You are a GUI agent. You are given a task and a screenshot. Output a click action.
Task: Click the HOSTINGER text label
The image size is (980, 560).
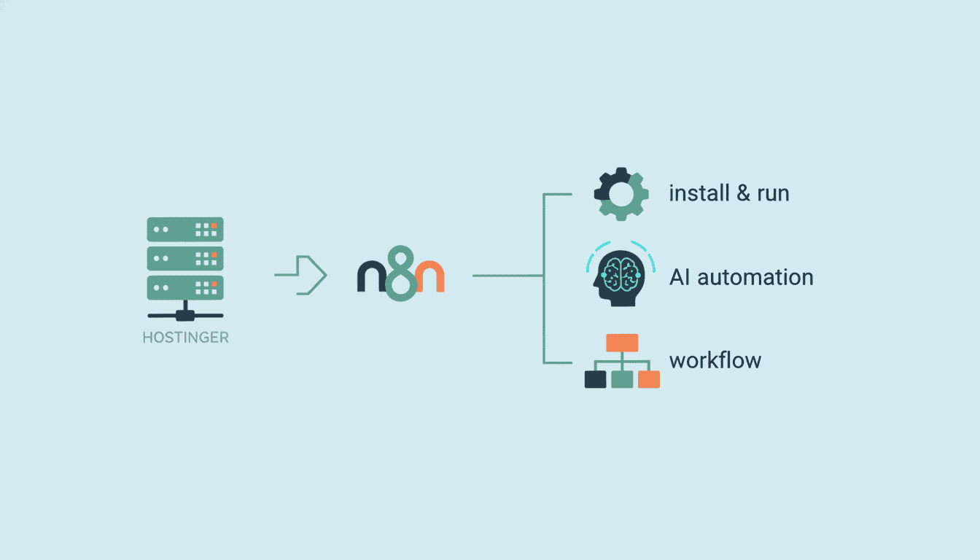tap(185, 337)
